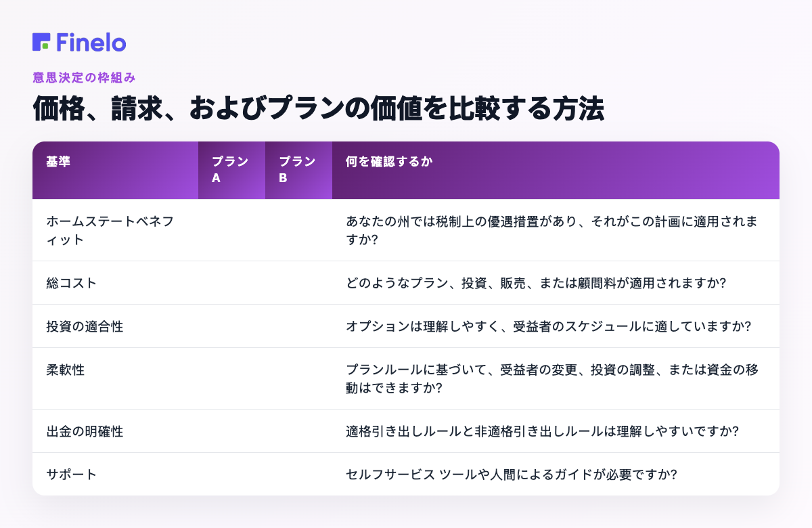Click the プラン B column header
The width and height of the screenshot is (812, 528).
[x=297, y=170]
